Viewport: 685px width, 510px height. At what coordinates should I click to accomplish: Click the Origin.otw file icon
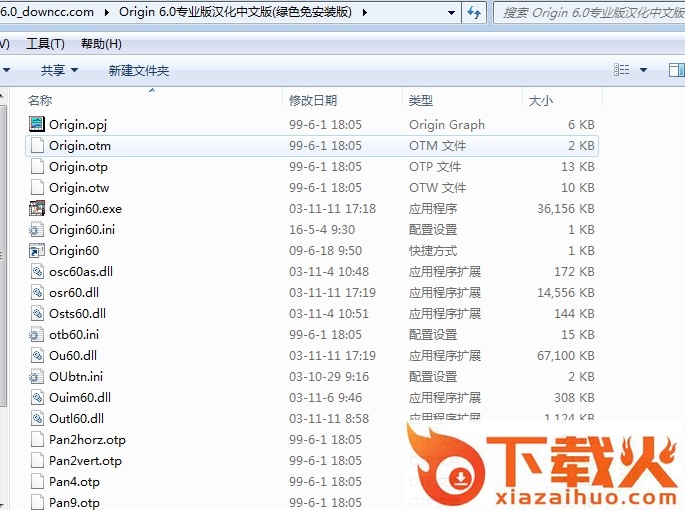(x=37, y=187)
